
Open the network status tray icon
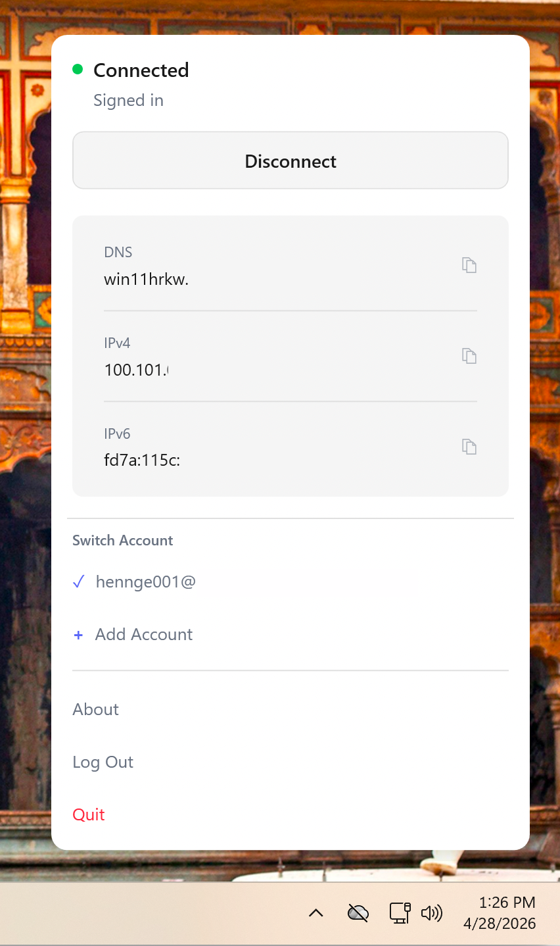[x=400, y=912]
